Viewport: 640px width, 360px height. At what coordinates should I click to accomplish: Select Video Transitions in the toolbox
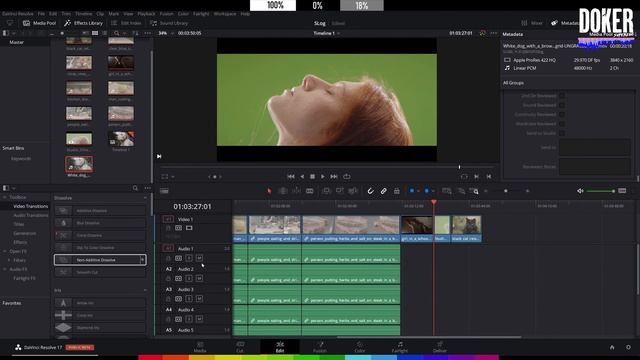tap(31, 206)
